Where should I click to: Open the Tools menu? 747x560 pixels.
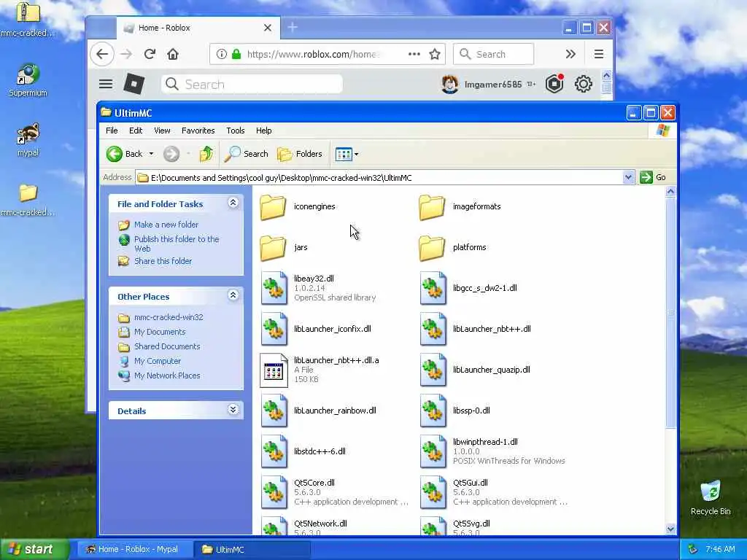click(x=236, y=131)
